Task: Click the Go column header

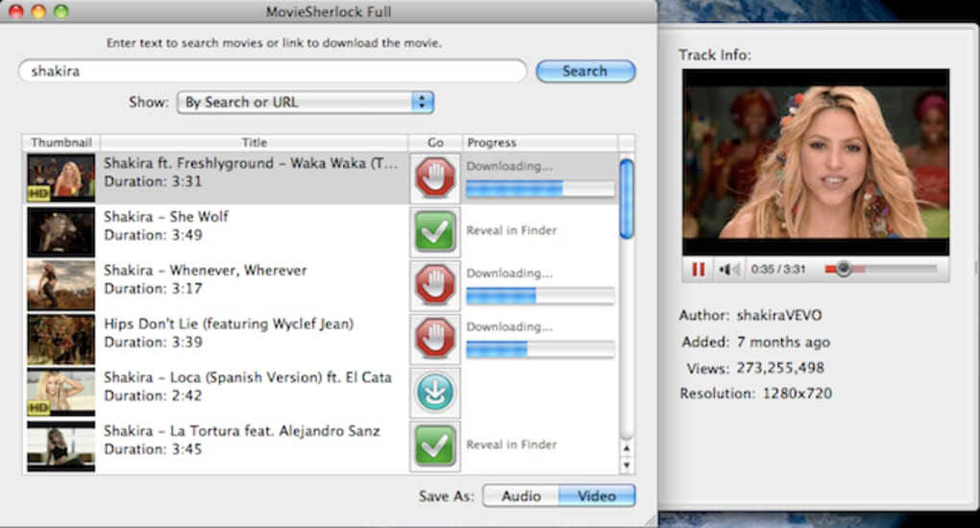Action: pyautogui.click(x=435, y=142)
